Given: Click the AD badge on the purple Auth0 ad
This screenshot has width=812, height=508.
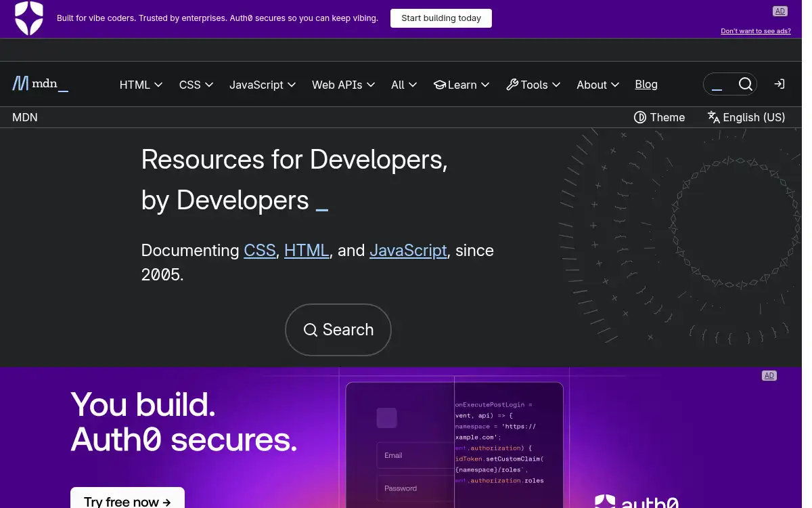Looking at the screenshot, I should click(769, 375).
